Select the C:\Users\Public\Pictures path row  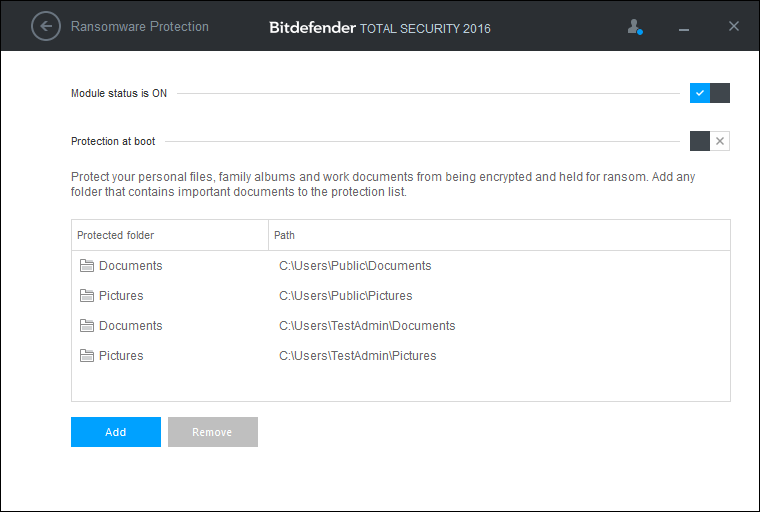(x=401, y=296)
